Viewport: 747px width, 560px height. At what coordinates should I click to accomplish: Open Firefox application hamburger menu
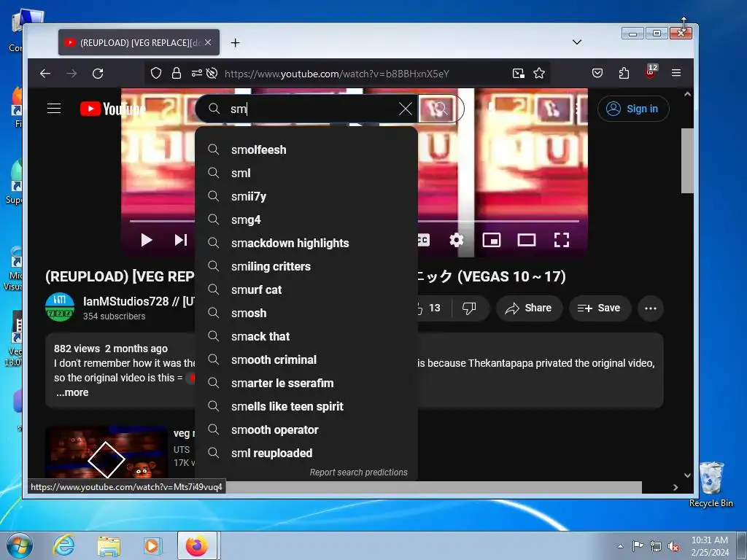pos(676,73)
